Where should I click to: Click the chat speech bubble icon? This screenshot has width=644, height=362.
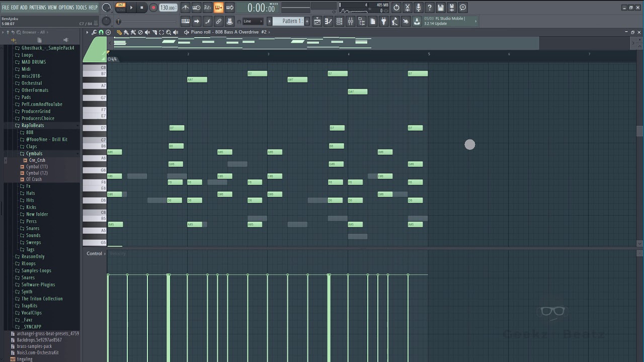click(463, 8)
